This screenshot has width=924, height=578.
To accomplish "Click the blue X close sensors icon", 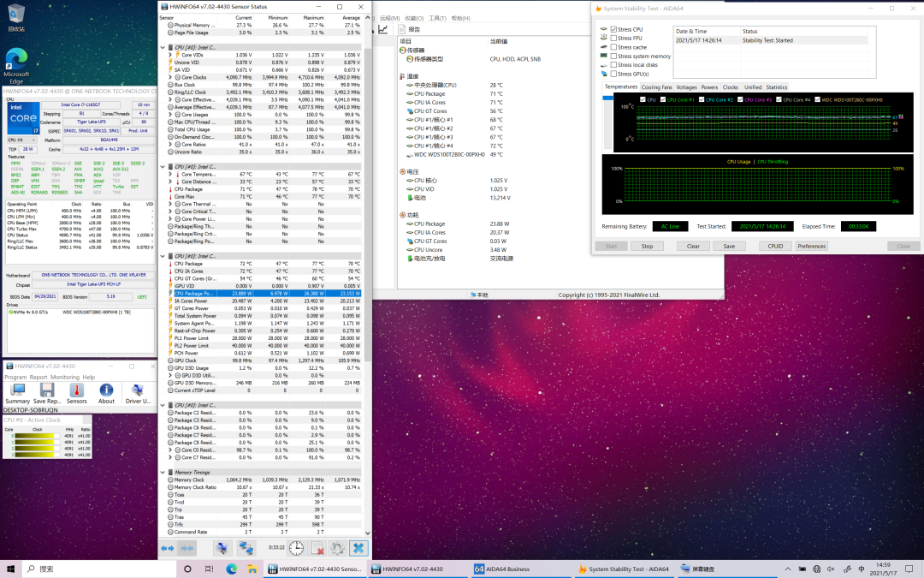I will tap(358, 548).
